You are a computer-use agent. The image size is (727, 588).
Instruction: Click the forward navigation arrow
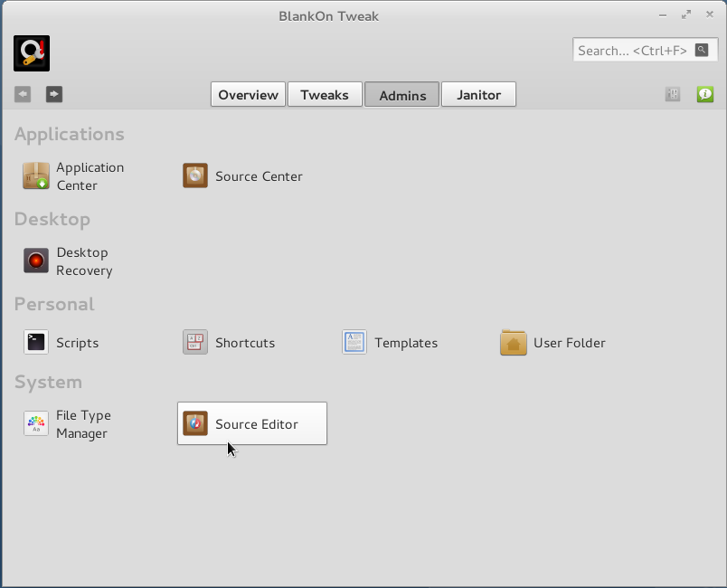coord(53,93)
